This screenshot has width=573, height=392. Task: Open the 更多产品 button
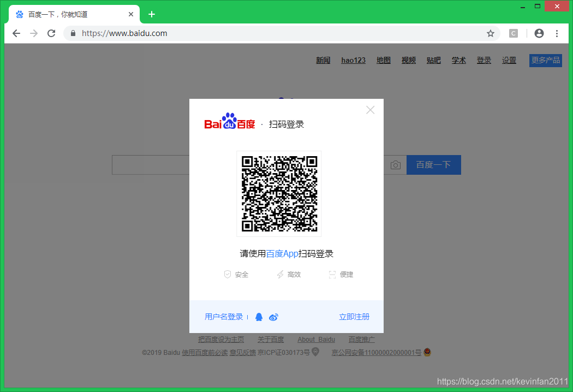click(546, 61)
